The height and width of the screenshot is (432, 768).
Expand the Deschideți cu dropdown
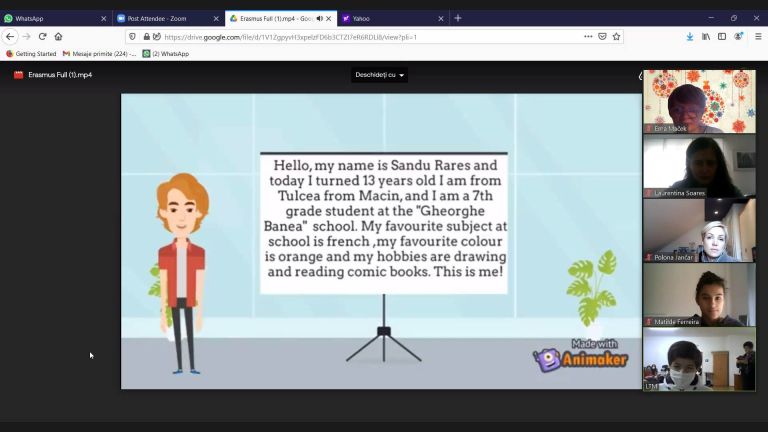(380, 75)
